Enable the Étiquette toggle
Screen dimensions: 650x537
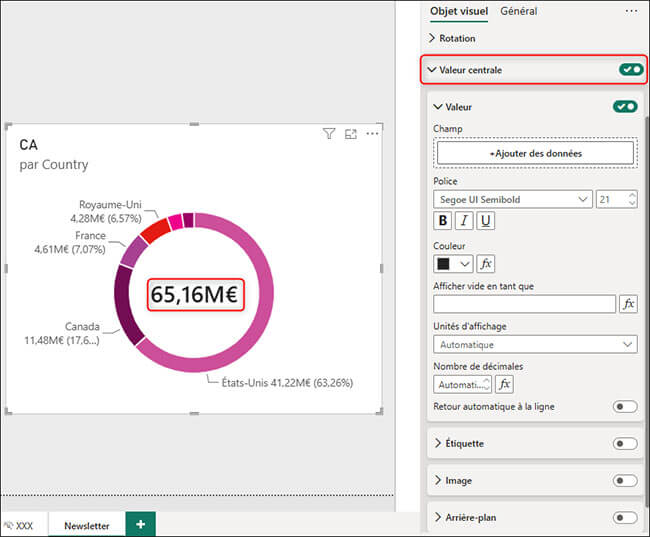(625, 443)
